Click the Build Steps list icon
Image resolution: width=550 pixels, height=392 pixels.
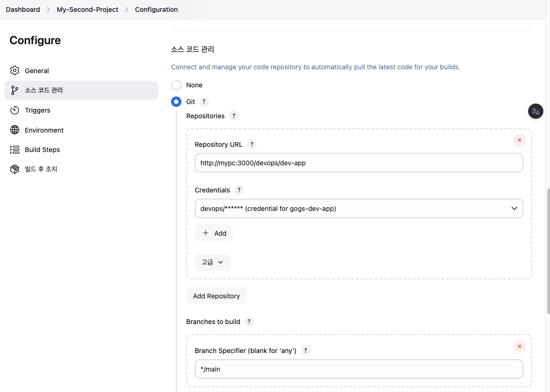point(15,150)
